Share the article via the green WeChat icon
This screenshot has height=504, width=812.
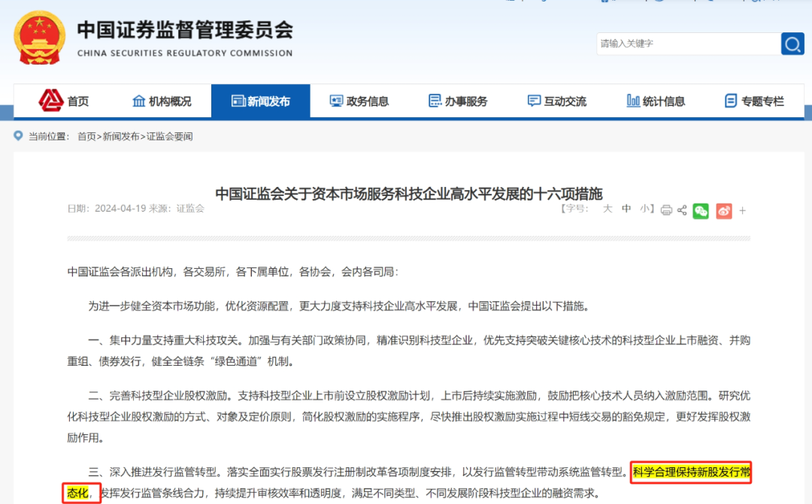pos(701,211)
